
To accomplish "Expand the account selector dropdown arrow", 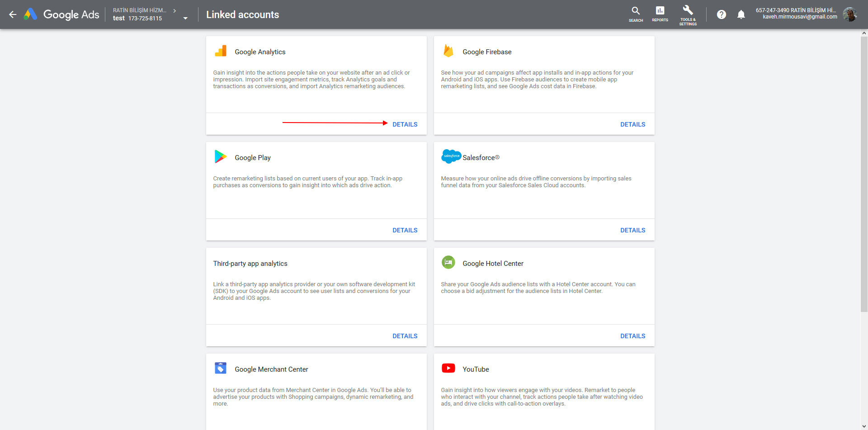I will click(185, 19).
